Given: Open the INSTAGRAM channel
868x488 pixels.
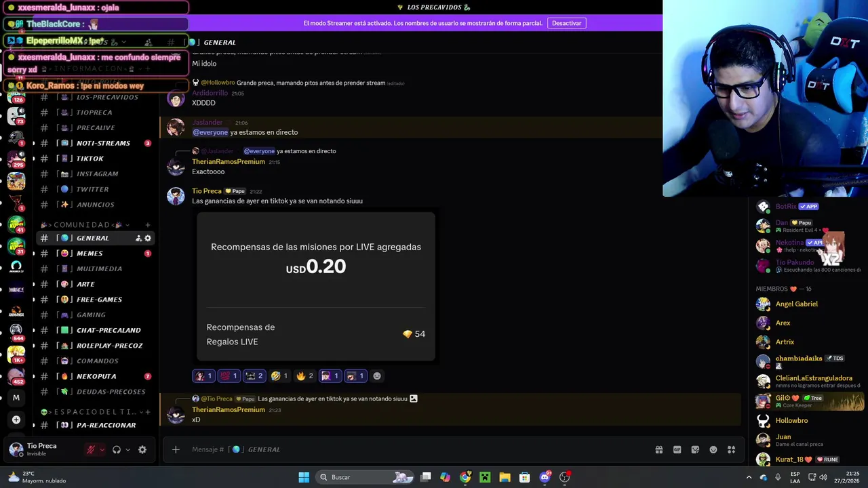Looking at the screenshot, I should [x=96, y=174].
